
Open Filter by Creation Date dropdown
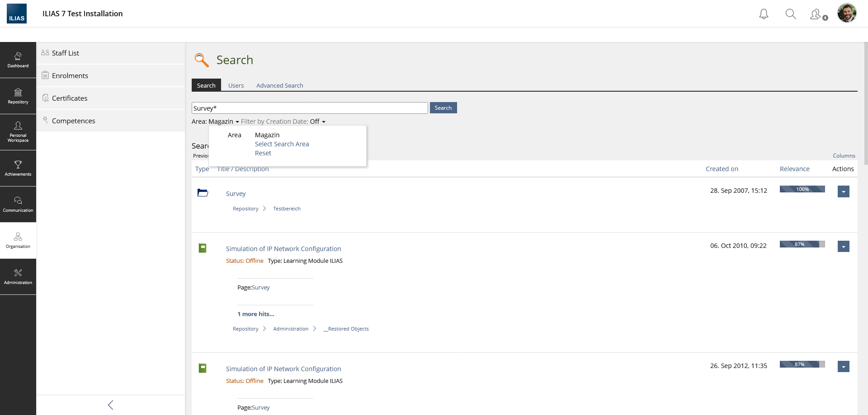[x=283, y=121]
